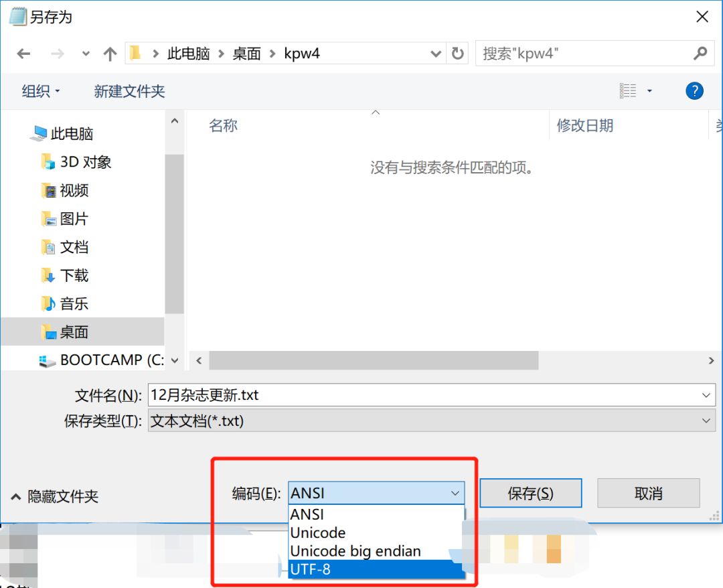Refresh the kpw4 folder view
Viewport: 723px width, 588px height.
point(457,54)
